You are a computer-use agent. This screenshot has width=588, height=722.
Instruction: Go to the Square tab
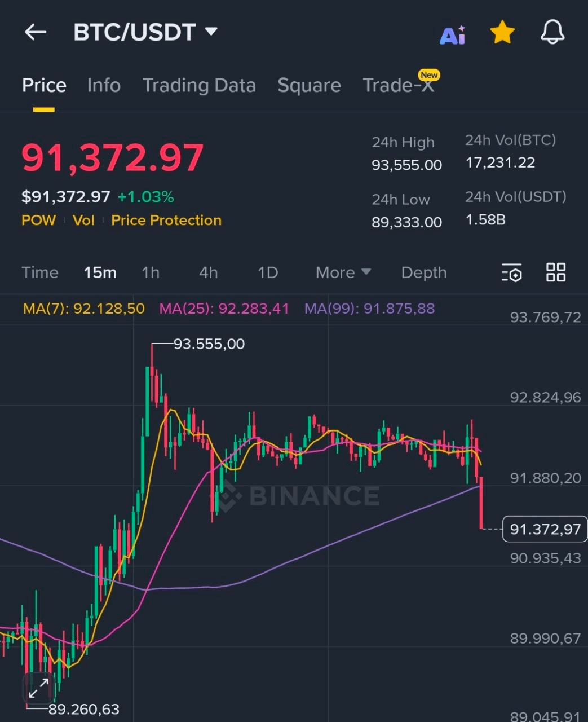point(309,86)
